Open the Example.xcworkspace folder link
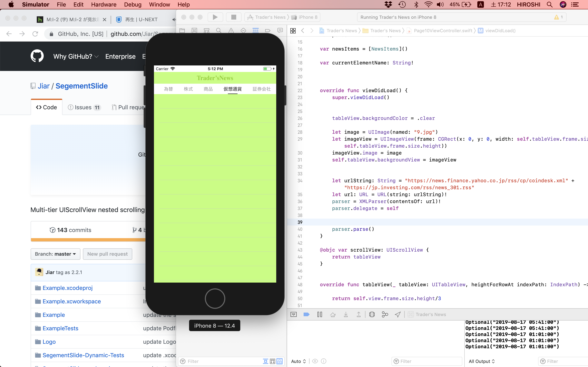Screen dimensions: 588x367 (71, 301)
